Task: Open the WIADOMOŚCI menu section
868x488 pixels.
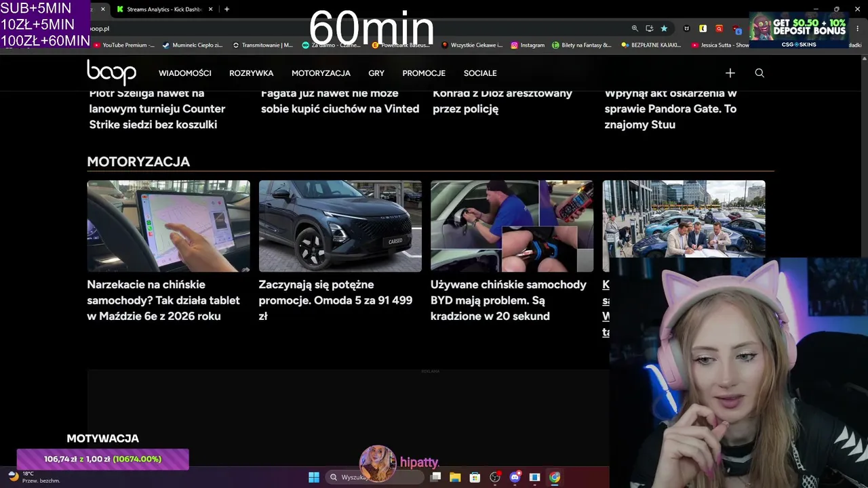Action: pyautogui.click(x=185, y=73)
